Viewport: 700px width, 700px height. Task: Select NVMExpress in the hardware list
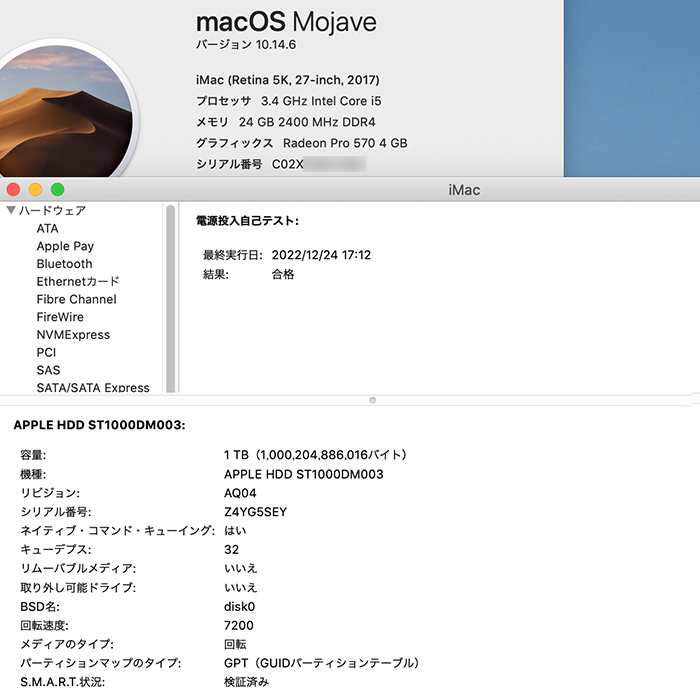(x=73, y=335)
